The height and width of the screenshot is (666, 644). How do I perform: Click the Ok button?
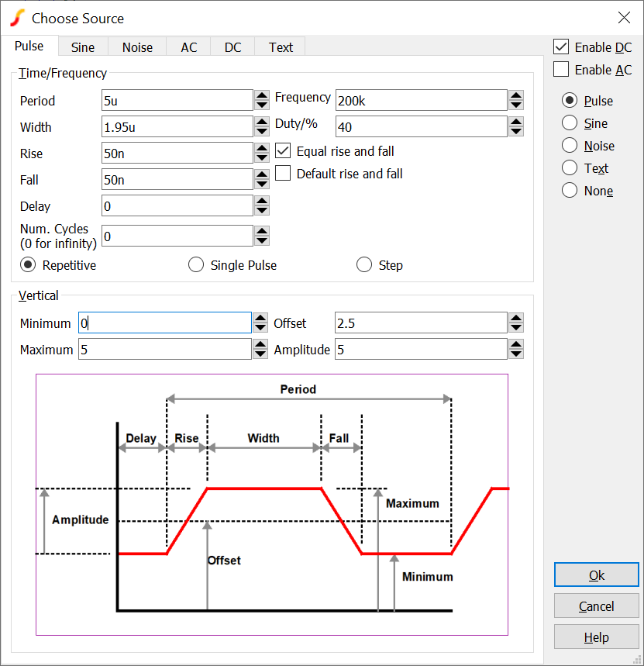[596, 575]
